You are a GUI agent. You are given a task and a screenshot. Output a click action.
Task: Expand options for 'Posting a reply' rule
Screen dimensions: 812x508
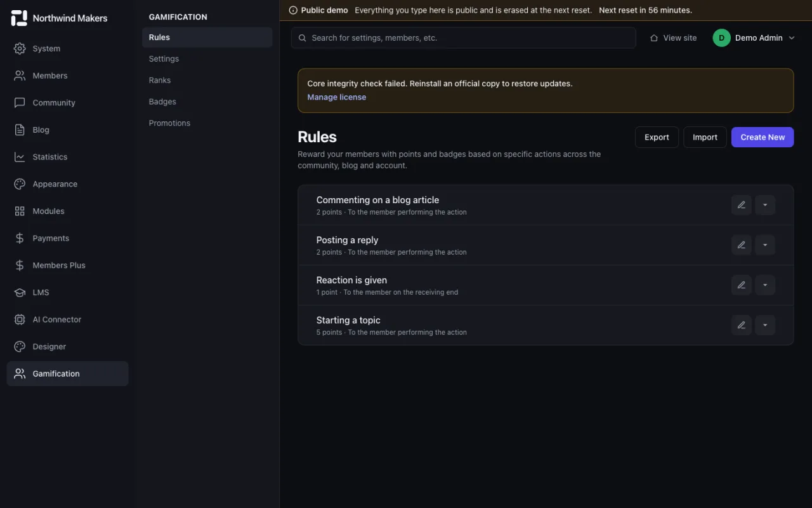click(x=765, y=245)
